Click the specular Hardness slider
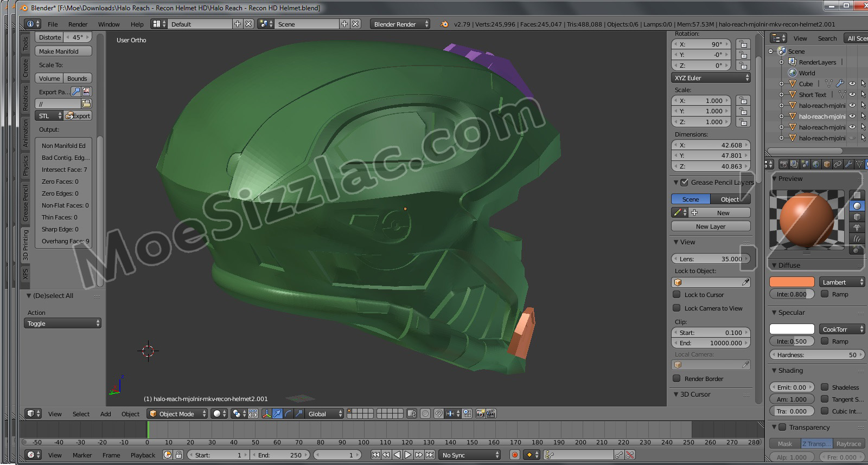This screenshot has height=465, width=868. point(817,355)
